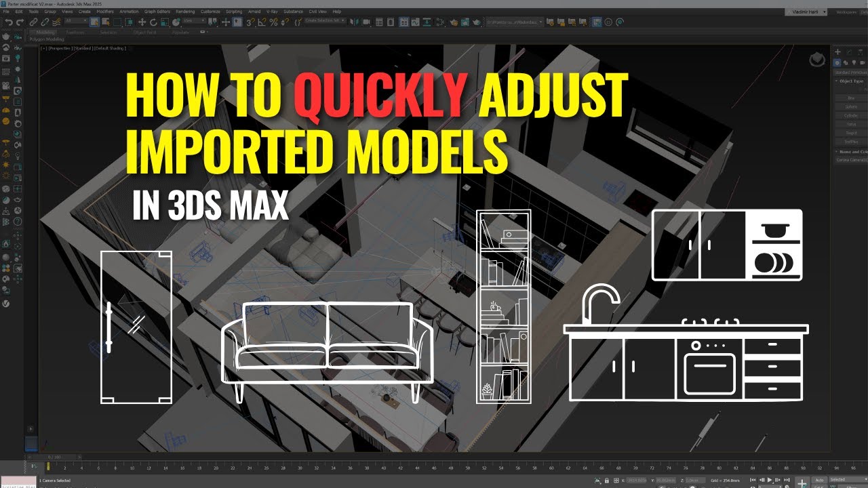Select the Bind to Space Warp tool

57,22
